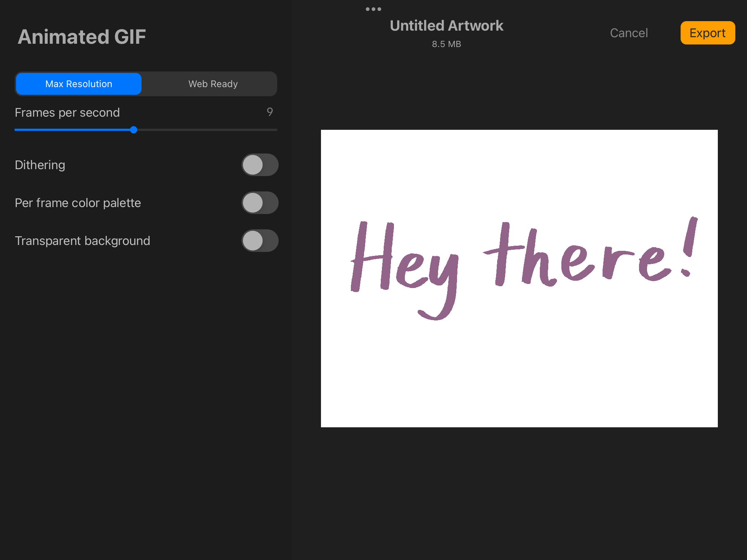Image resolution: width=747 pixels, height=560 pixels.
Task: Turn on the Per frame color palette switch
Action: pyautogui.click(x=260, y=203)
